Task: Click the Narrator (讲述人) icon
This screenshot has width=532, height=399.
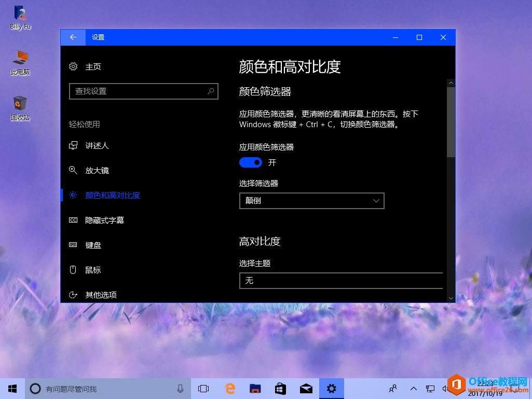Action: [x=73, y=146]
